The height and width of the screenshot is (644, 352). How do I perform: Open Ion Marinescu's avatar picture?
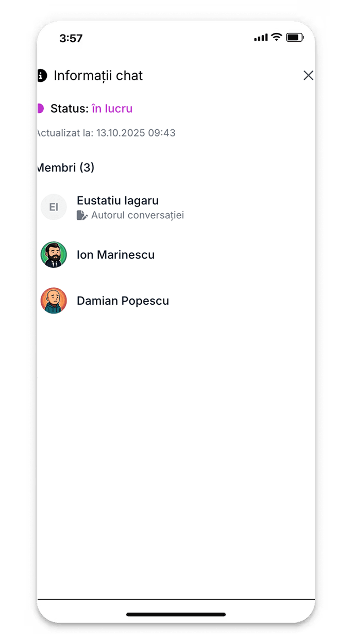(x=54, y=255)
